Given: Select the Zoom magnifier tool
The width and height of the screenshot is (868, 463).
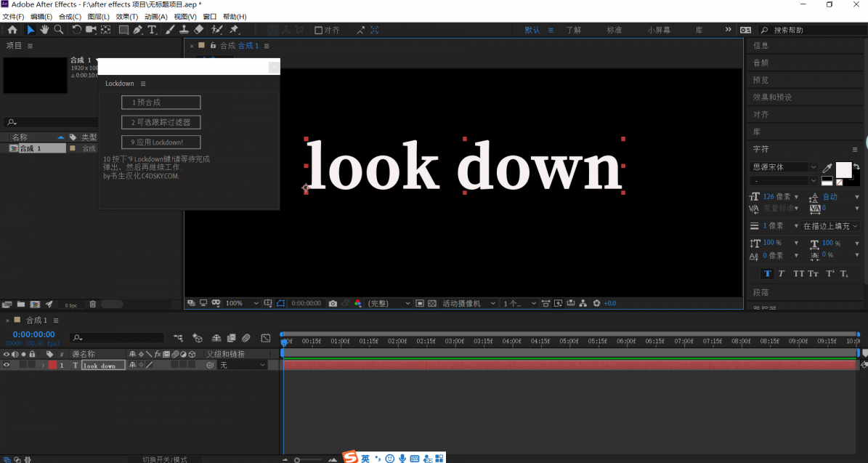Looking at the screenshot, I should [x=58, y=30].
